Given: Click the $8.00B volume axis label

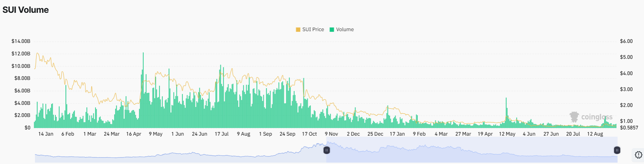Looking at the screenshot, I should coord(22,78).
